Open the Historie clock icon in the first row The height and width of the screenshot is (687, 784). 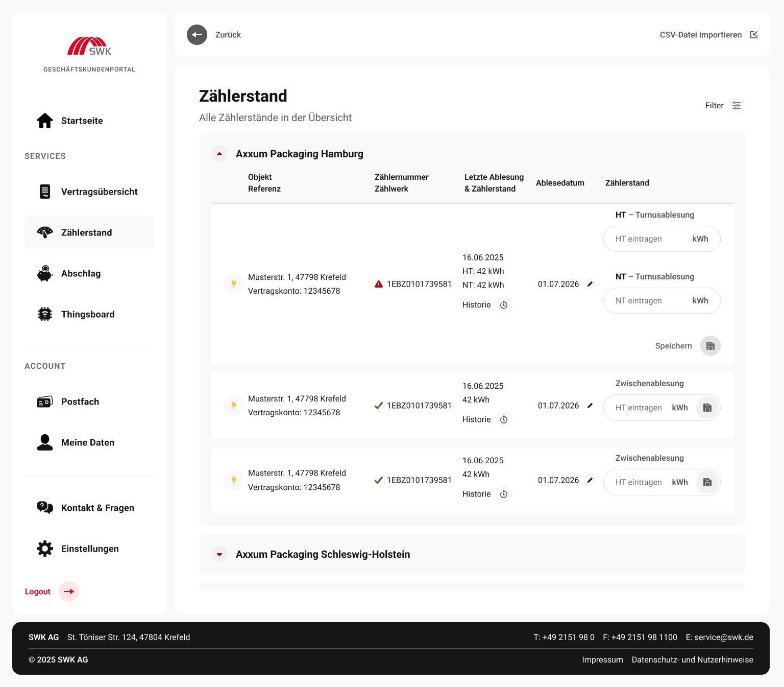click(x=504, y=305)
